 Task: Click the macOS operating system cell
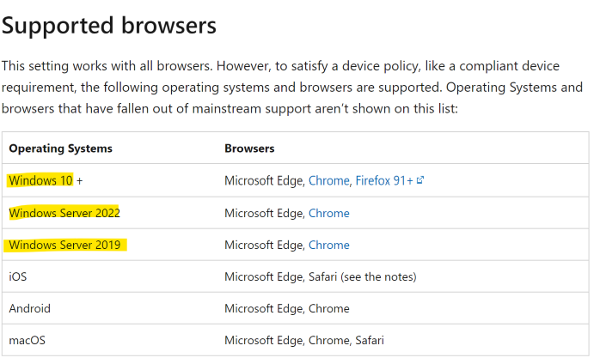pyautogui.click(x=27, y=340)
